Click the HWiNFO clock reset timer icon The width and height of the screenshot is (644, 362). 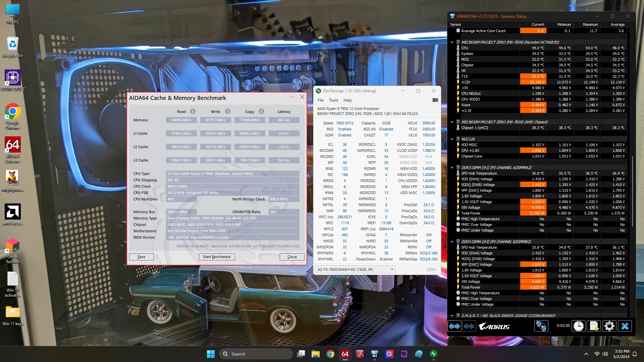point(578,326)
